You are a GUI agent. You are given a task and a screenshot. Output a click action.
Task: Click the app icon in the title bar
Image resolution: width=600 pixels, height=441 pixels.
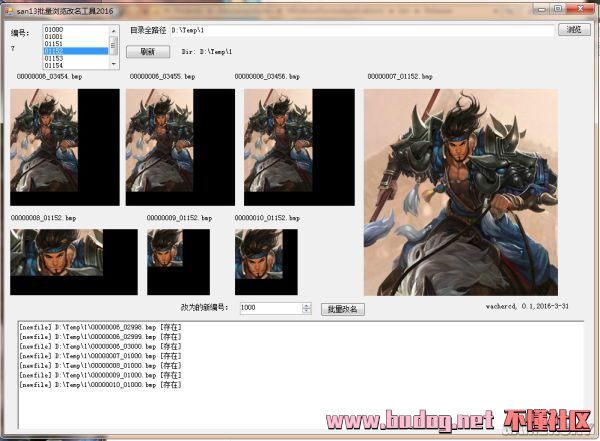(8, 11)
